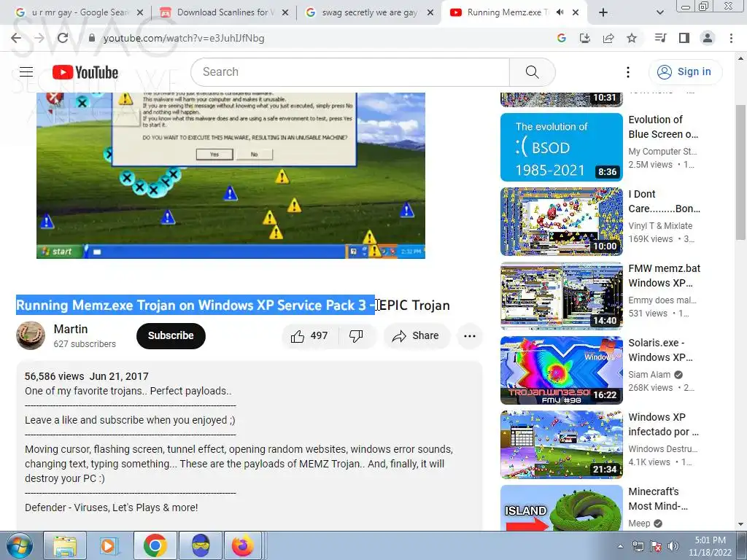
Task: Go forward with the browser forward arrow
Action: 39,38
